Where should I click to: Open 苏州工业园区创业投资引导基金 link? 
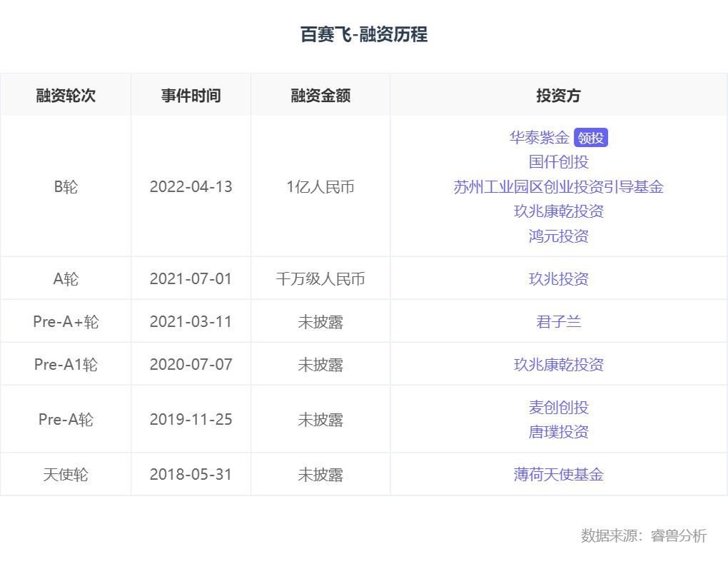(x=559, y=186)
